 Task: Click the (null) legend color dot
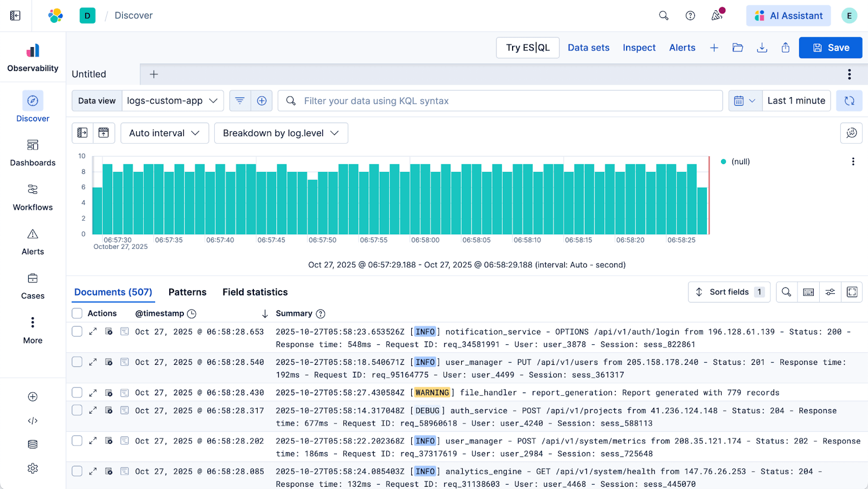tap(723, 162)
